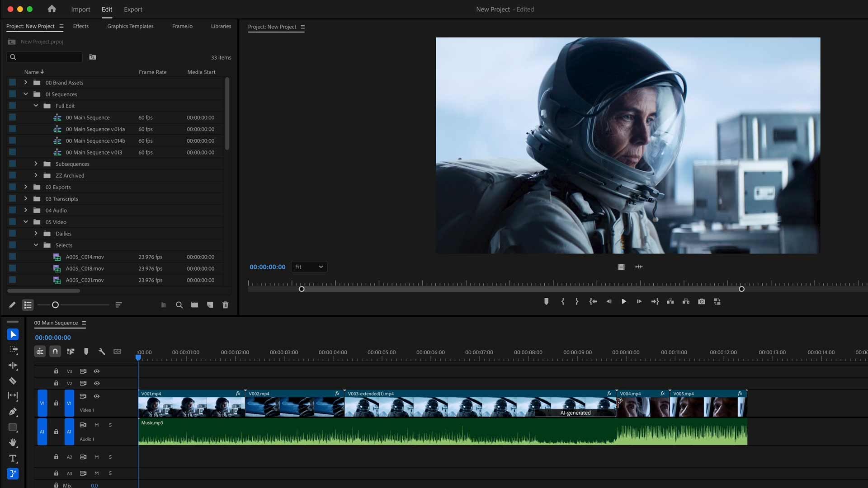
Task: Mute the Audio 1 track
Action: click(x=96, y=425)
